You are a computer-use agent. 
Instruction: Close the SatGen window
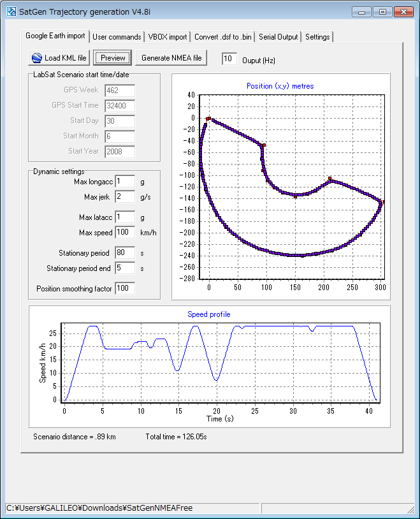(404, 12)
